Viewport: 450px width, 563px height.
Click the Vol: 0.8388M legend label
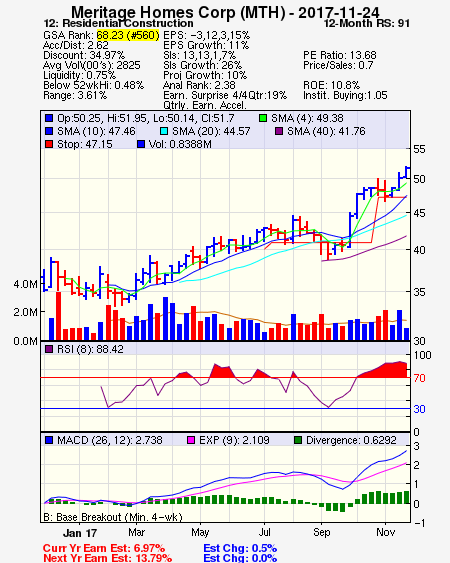pos(180,144)
